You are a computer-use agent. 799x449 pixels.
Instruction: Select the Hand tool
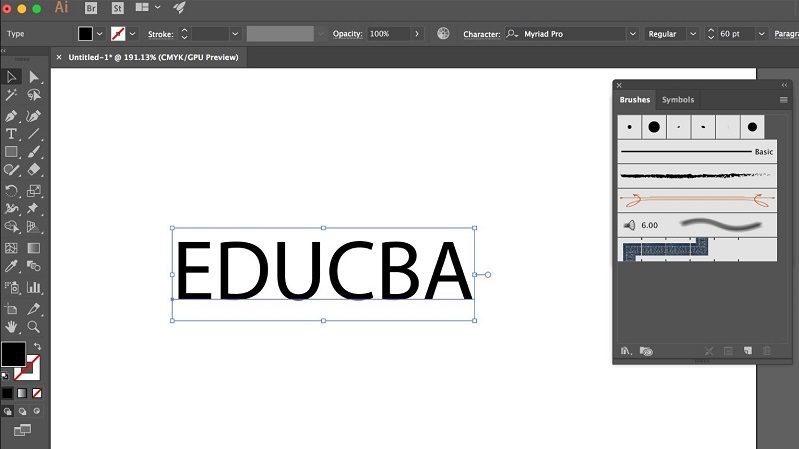pyautogui.click(x=11, y=327)
